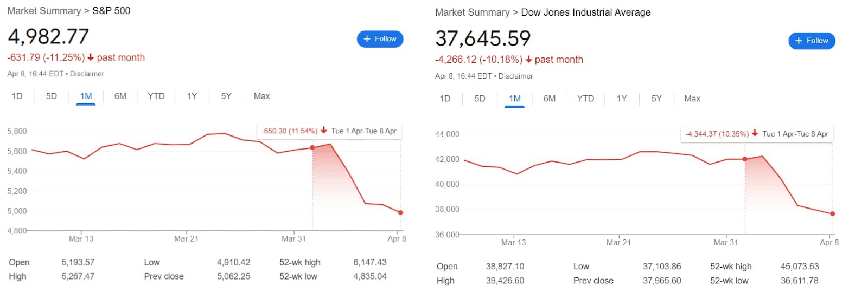Screen dimensions: 868x292
Task: Follow the S&P 500 index
Action: point(380,39)
